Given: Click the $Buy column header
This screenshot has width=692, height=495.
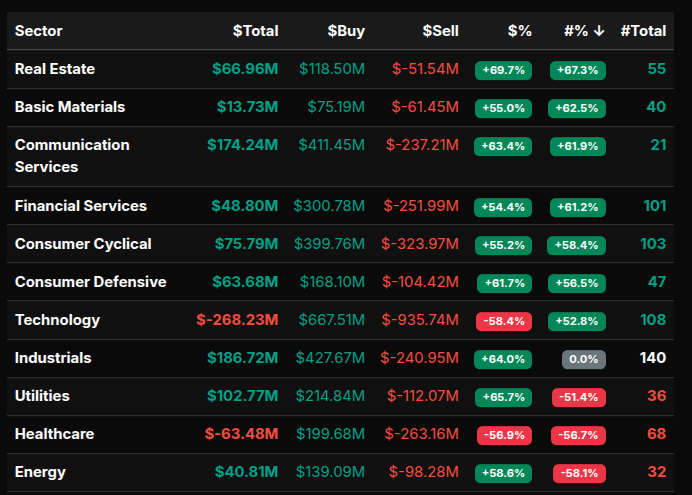Looking at the screenshot, I should point(346,31).
